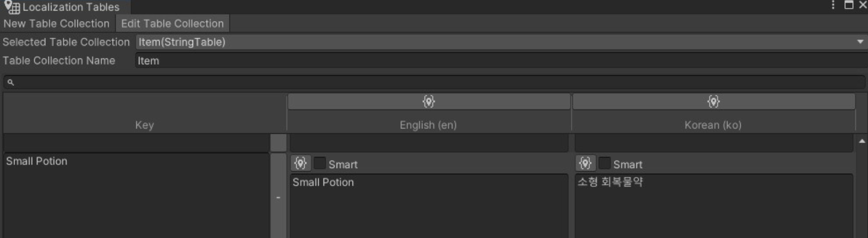868x238 pixels.
Task: Enable Smart for the Korean entry
Action: click(604, 163)
